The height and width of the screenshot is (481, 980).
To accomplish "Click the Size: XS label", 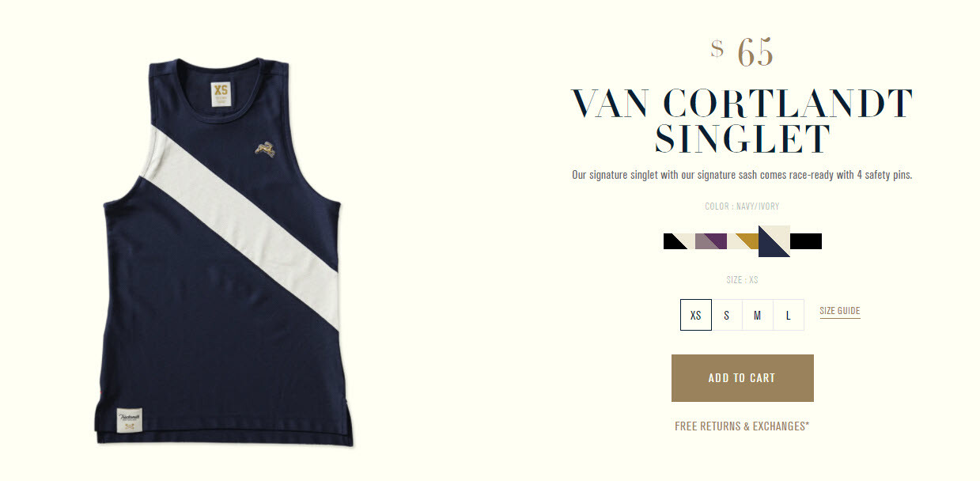I will 742,280.
